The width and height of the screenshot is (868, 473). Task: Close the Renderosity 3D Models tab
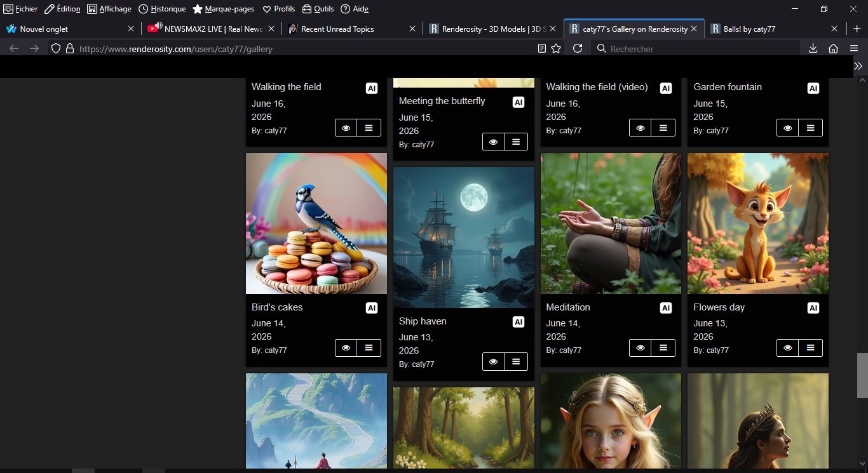[x=553, y=29]
